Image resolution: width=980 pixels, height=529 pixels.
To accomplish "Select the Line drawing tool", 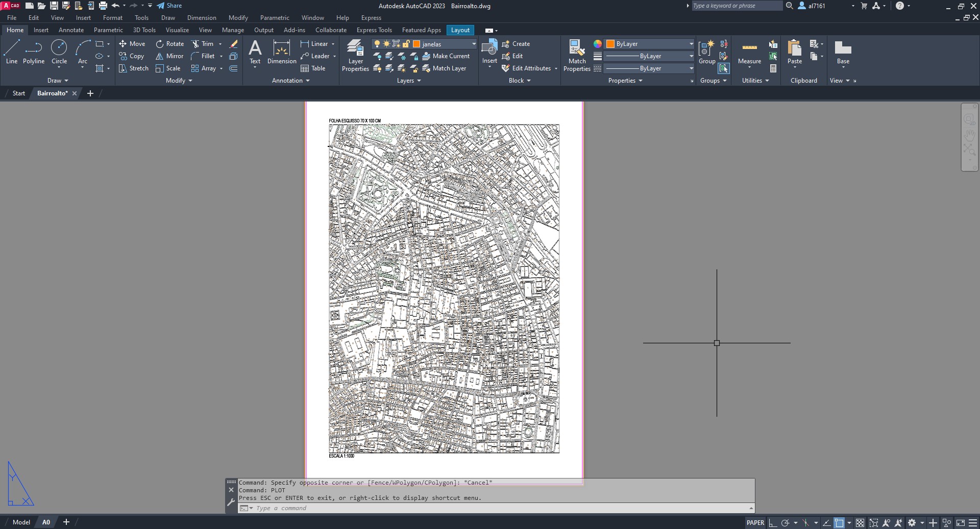I will tap(12, 52).
